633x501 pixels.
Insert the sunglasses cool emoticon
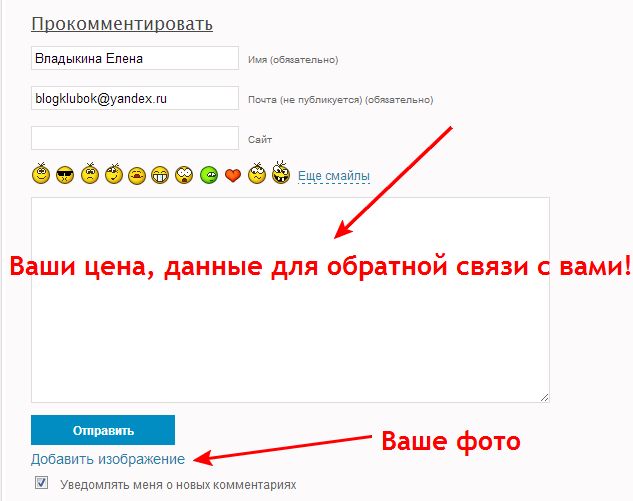tap(65, 175)
